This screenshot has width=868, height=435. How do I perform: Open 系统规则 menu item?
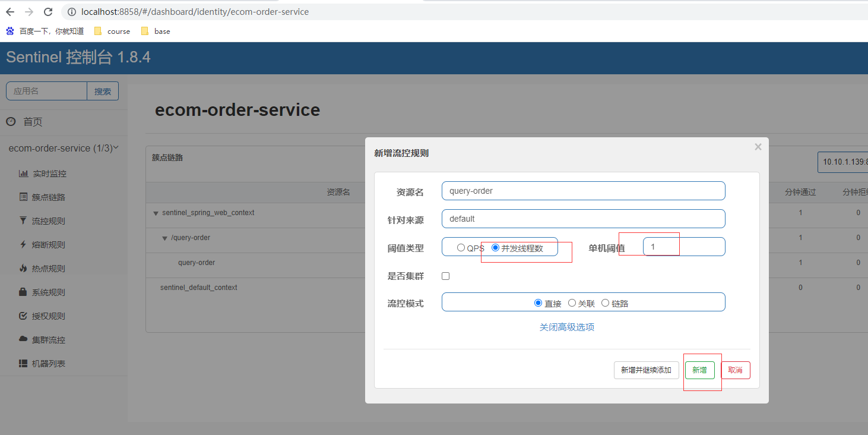(49, 292)
